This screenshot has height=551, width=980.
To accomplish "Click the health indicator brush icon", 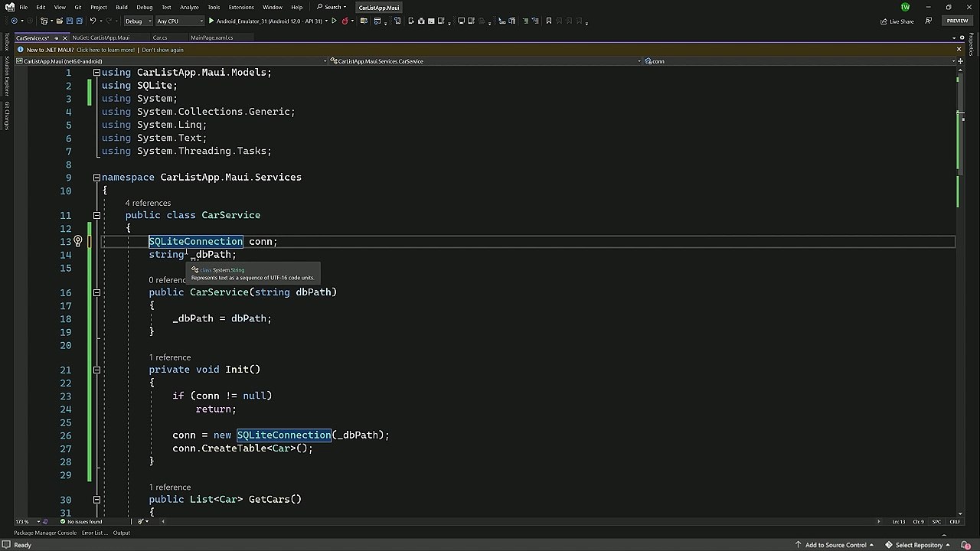I will coord(140,521).
